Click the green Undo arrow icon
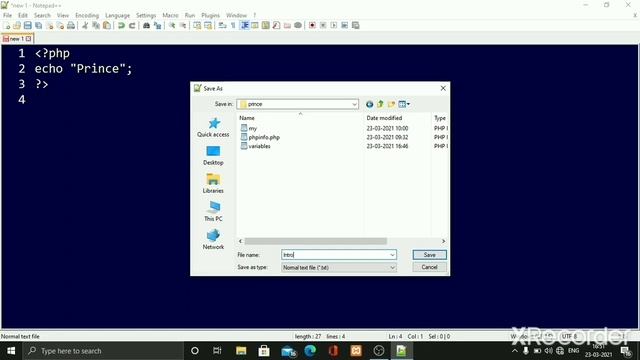Image resolution: width=640 pixels, height=360 pixels. click(121, 25)
